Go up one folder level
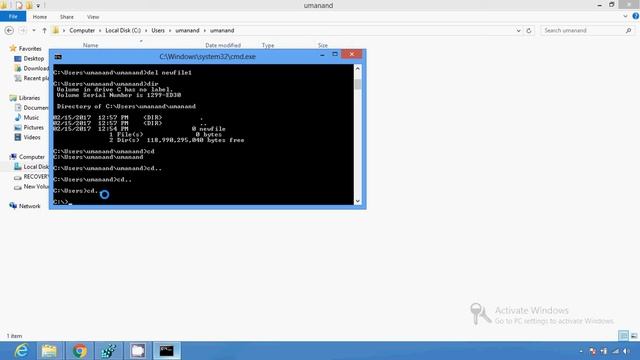Screen dimensions: 640x360 pos(44,31)
